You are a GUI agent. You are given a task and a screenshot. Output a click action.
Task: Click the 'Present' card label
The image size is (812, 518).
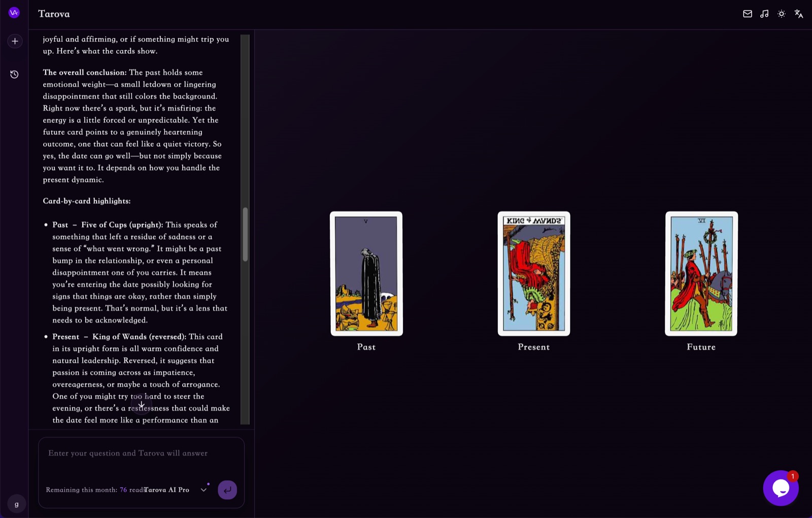click(x=534, y=347)
